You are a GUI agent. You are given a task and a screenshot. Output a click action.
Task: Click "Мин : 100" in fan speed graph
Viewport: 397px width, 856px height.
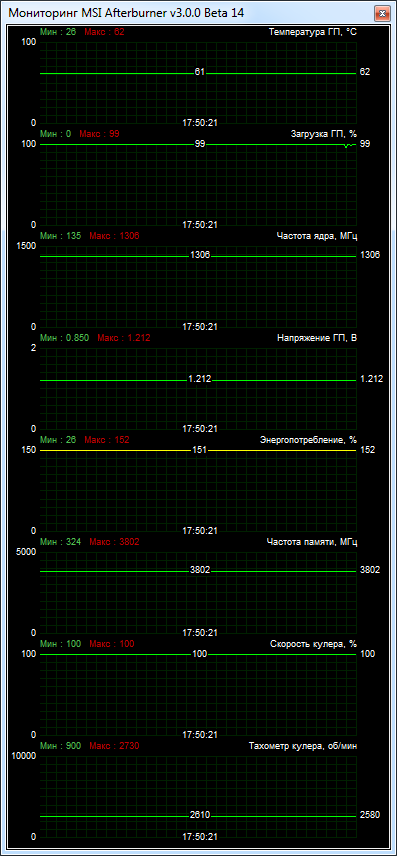tap(61, 644)
